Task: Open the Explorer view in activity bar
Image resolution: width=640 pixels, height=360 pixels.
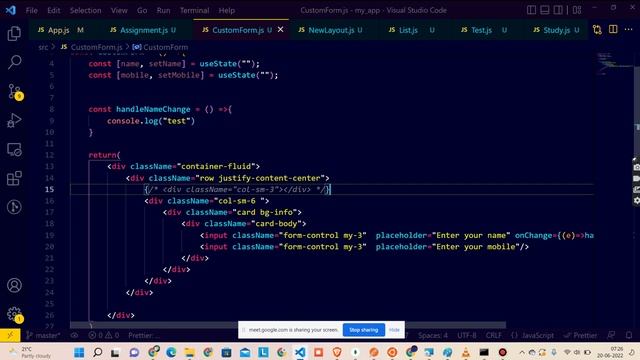Action: tap(14, 33)
